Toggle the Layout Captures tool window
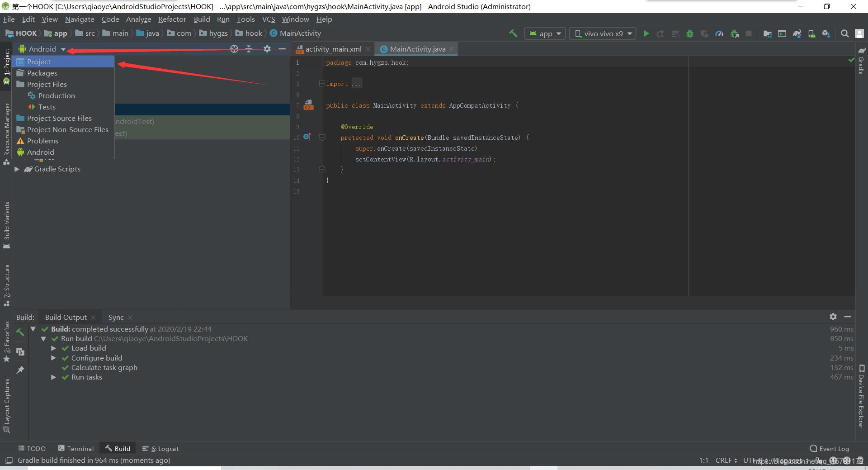Image resolution: width=868 pixels, height=470 pixels. (7, 405)
